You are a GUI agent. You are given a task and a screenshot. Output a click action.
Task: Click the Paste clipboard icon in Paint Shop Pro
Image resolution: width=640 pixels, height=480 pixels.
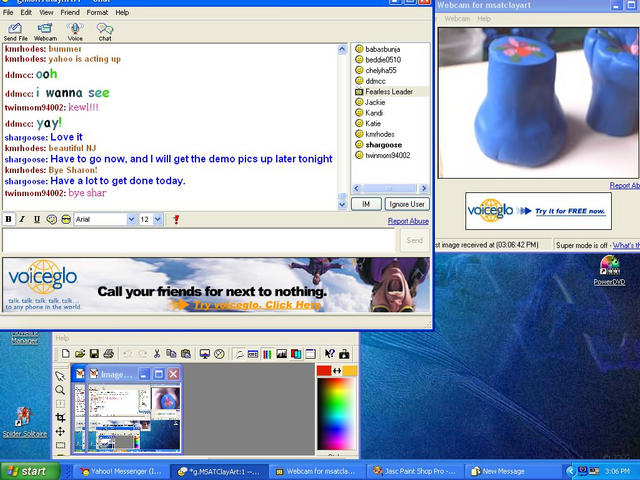point(186,353)
